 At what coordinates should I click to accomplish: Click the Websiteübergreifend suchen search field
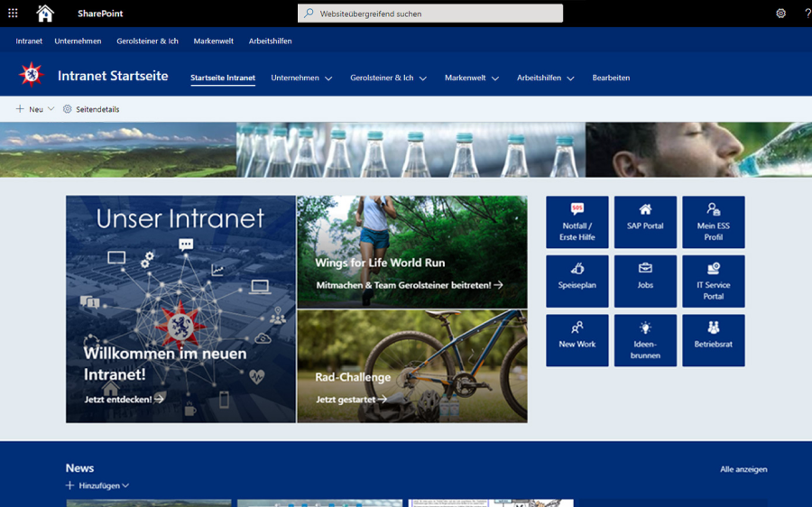[x=430, y=14]
